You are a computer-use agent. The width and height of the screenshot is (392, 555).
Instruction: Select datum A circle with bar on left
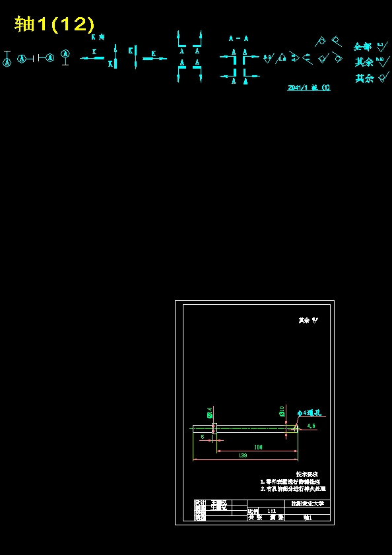point(46,58)
